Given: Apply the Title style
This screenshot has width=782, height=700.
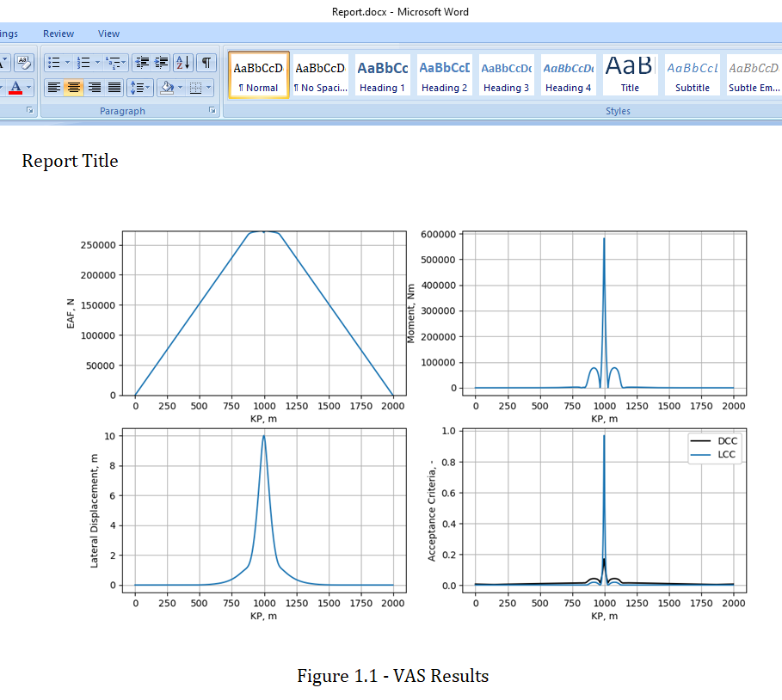Looking at the screenshot, I should click(630, 76).
